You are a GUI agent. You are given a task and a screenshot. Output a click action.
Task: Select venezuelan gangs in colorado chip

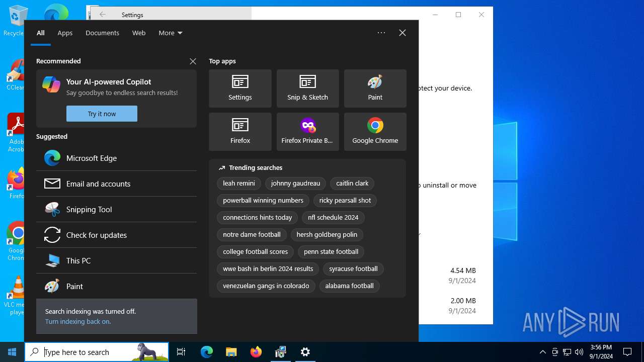pos(266,286)
